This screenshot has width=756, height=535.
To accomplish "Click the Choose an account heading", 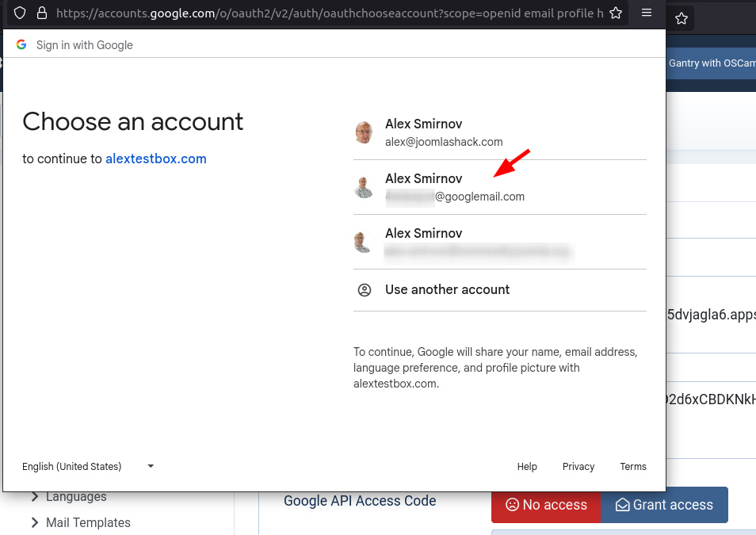I will coord(132,121).
